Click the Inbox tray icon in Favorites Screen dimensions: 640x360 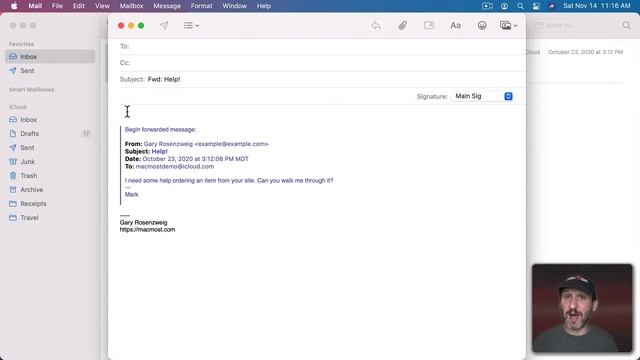pos(13,57)
